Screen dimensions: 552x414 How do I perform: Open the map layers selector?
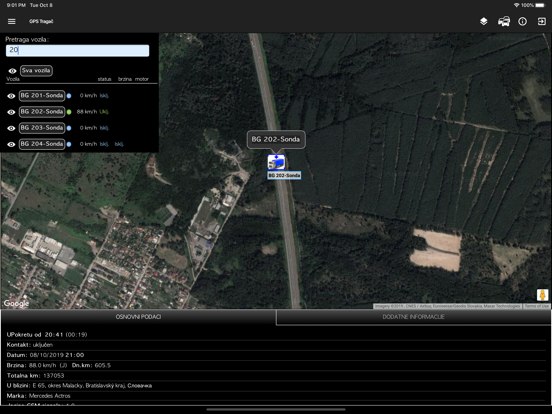(484, 21)
